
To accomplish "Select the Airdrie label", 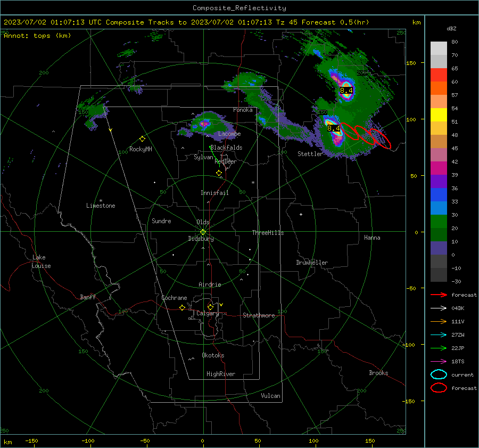I will pyautogui.click(x=210, y=284).
